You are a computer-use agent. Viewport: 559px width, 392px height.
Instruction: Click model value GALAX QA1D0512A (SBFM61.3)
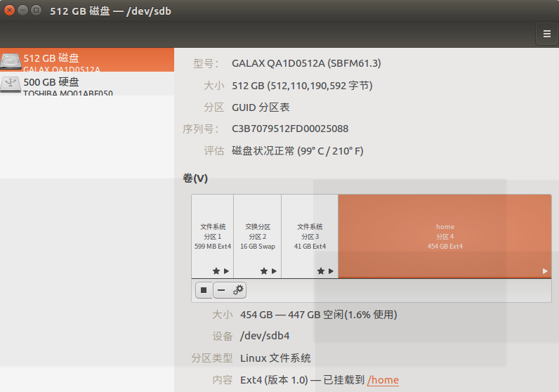tap(306, 63)
